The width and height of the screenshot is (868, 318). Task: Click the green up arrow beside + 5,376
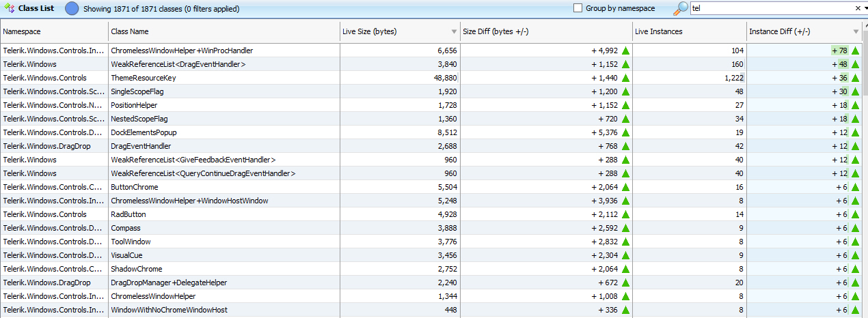click(625, 132)
